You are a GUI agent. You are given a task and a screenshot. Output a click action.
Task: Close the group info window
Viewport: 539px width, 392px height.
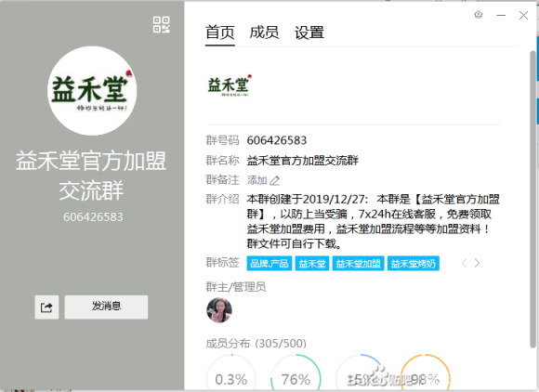pyautogui.click(x=523, y=15)
